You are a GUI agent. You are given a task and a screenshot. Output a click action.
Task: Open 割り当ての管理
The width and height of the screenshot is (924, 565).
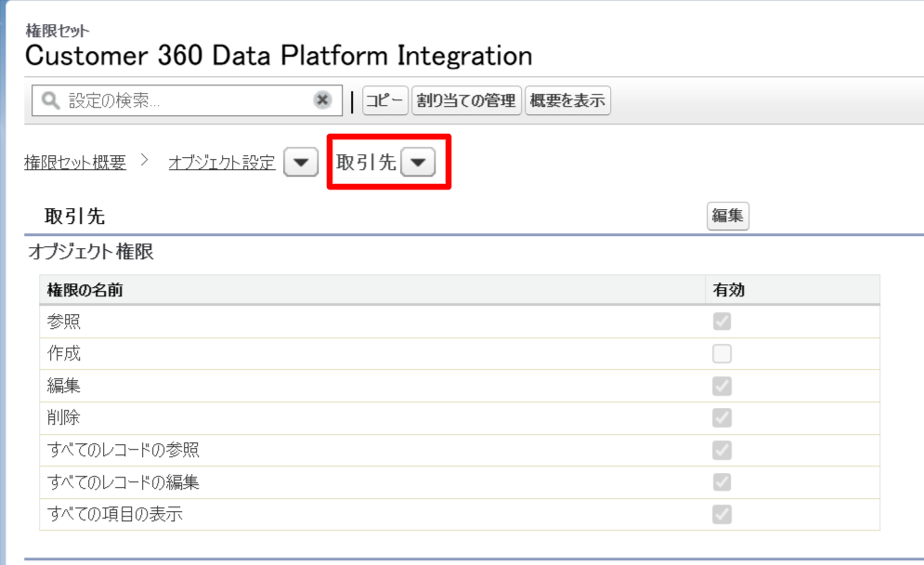[466, 100]
